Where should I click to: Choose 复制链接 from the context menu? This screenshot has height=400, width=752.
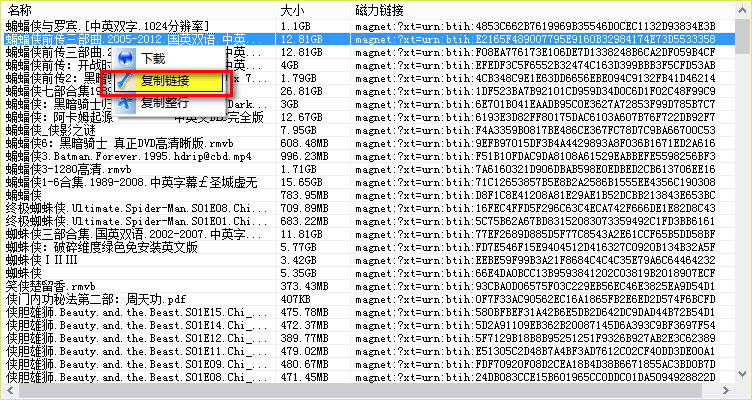(x=168, y=82)
